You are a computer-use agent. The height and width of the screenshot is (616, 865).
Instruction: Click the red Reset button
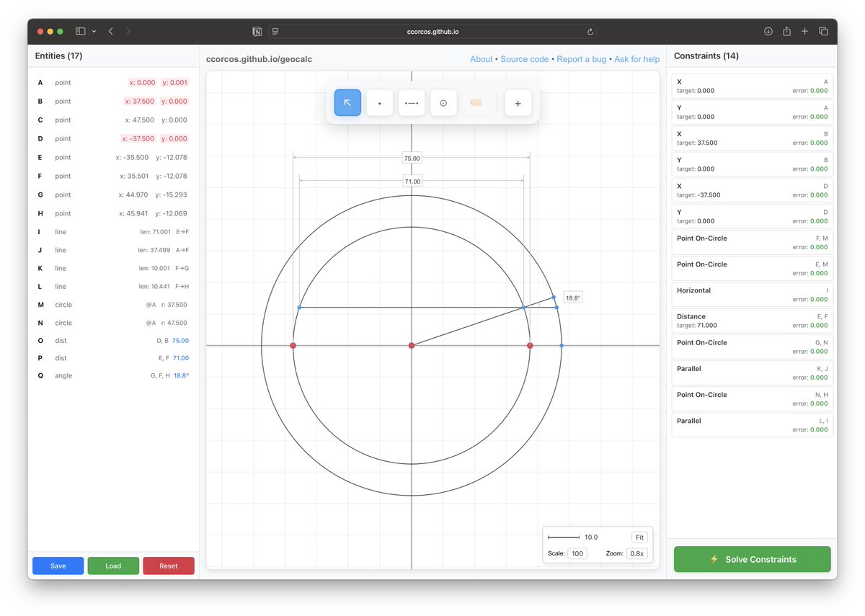click(x=169, y=566)
